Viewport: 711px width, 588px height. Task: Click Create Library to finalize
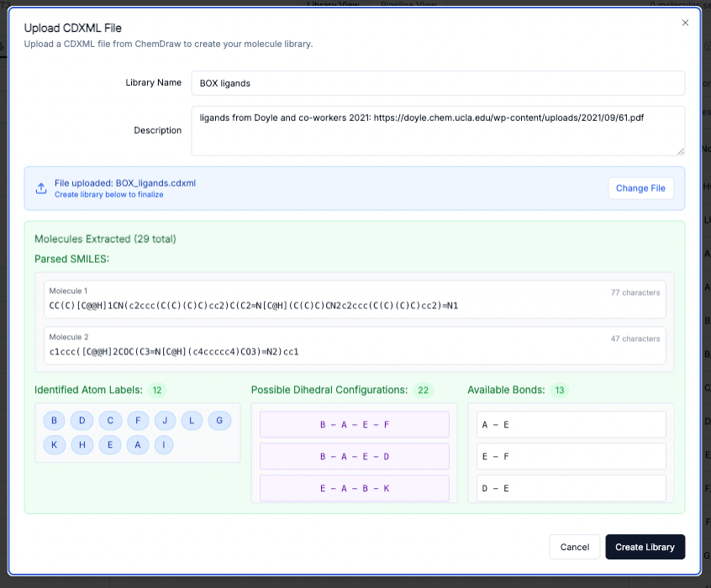[645, 547]
